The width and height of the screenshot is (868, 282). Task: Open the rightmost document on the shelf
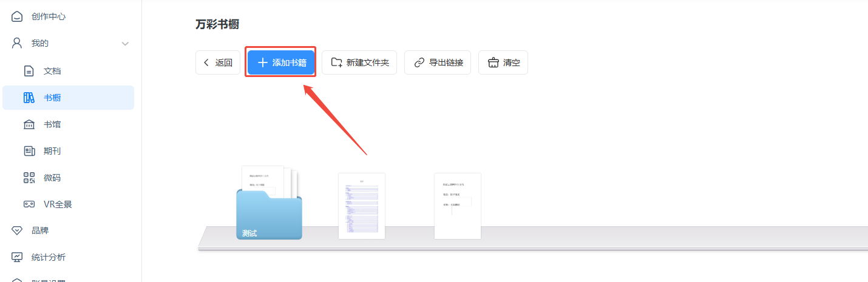click(458, 206)
